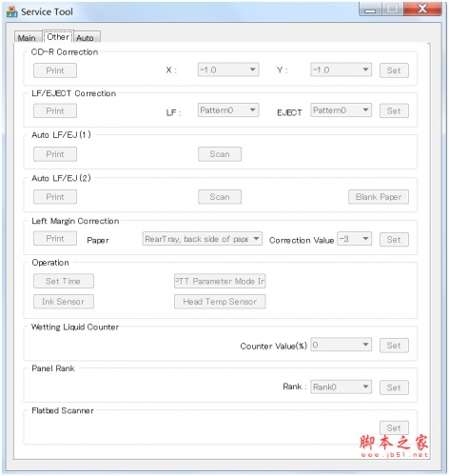The image size is (449, 476).
Task: Click Scan in Auto LF/EJ (2)
Action: click(x=220, y=197)
